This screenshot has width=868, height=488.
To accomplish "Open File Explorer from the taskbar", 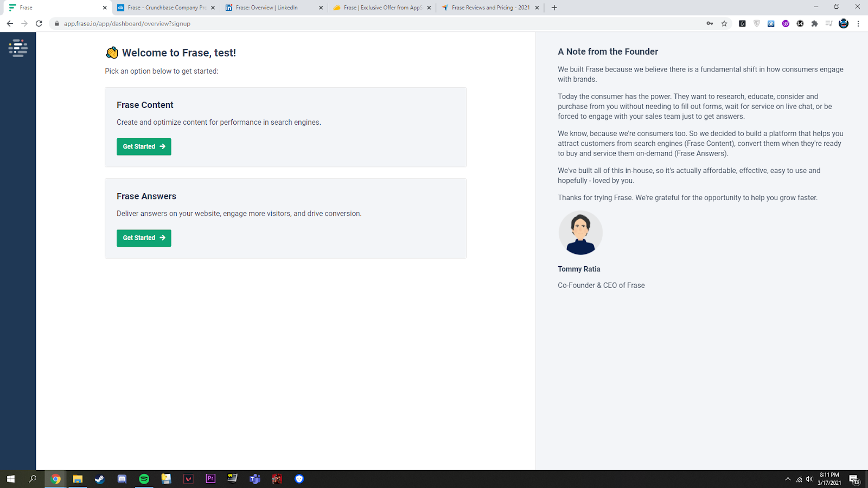I will [x=78, y=479].
